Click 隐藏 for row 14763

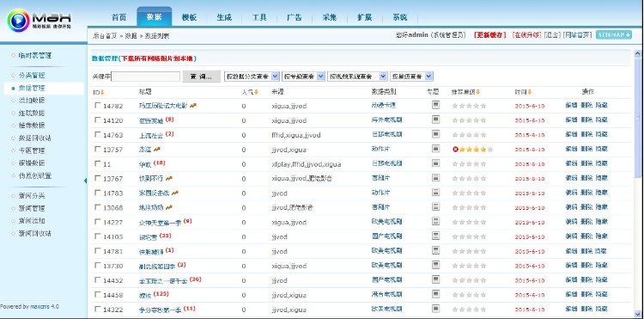point(601,134)
